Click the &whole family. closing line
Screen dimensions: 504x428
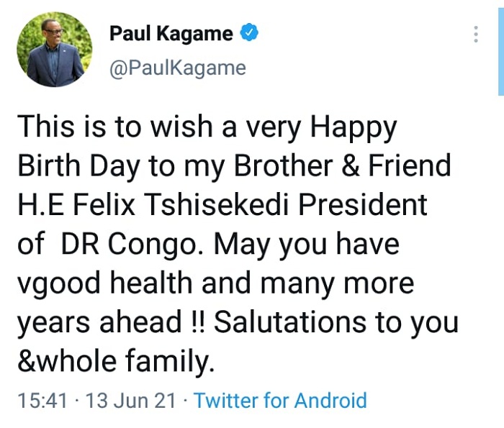tap(116, 363)
